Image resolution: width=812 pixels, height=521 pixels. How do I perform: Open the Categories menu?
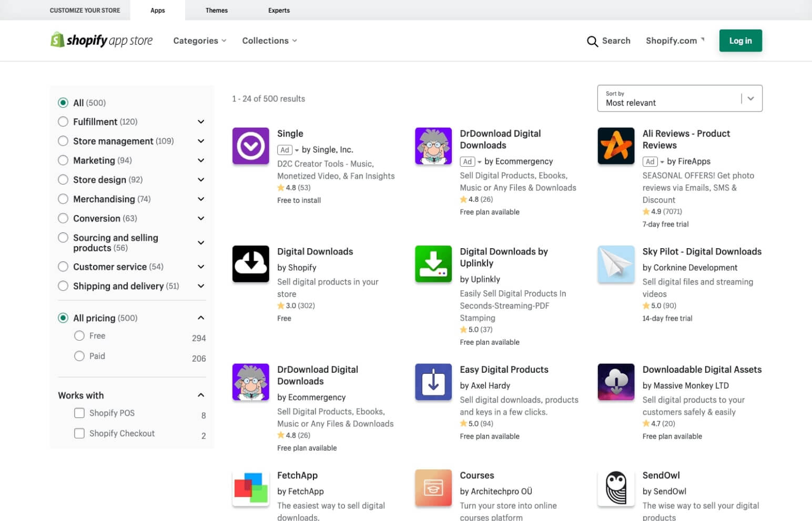199,41
